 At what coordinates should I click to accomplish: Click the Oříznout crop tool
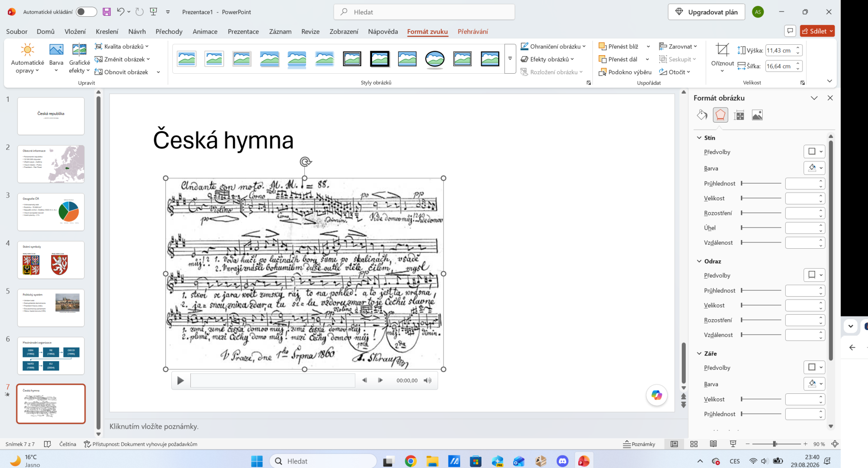[x=722, y=58]
